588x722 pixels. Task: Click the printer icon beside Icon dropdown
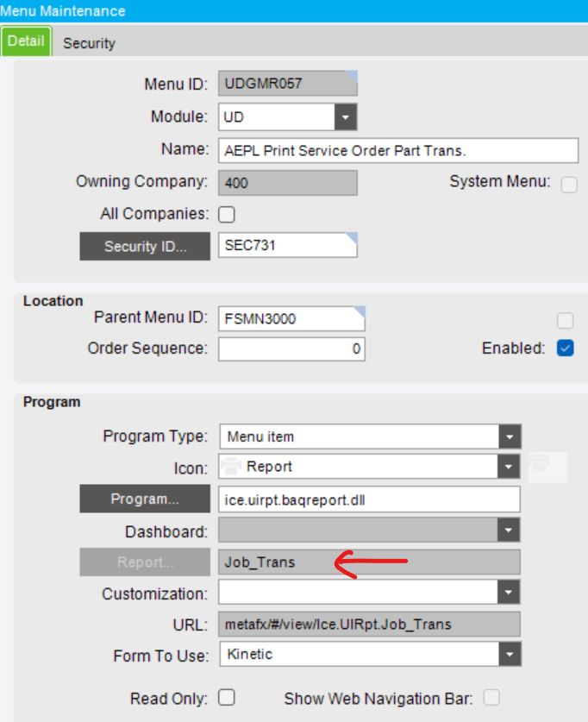pyautogui.click(x=540, y=467)
